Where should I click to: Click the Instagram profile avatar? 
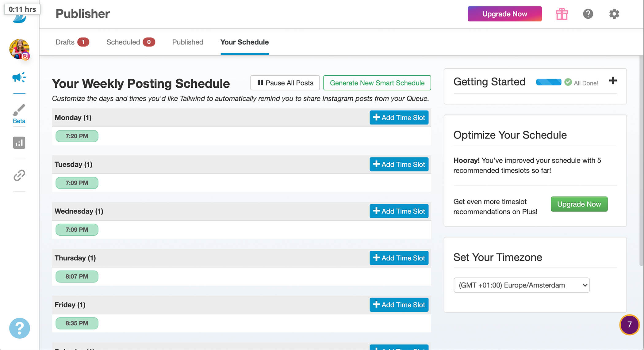click(x=19, y=49)
